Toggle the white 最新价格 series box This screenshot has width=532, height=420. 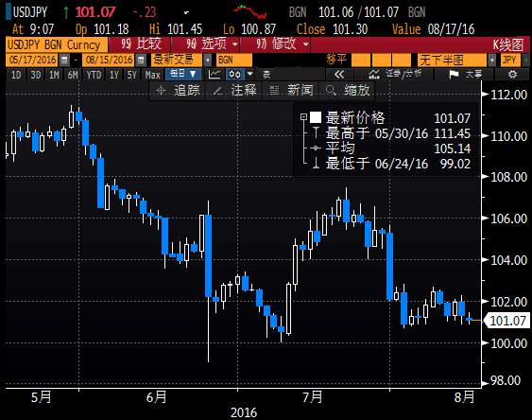316,117
